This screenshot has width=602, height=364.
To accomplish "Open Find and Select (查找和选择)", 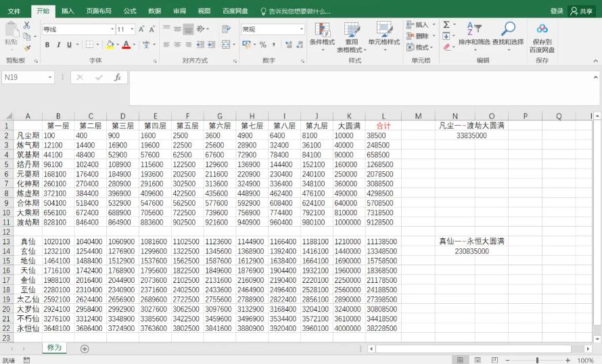I will pos(507,35).
